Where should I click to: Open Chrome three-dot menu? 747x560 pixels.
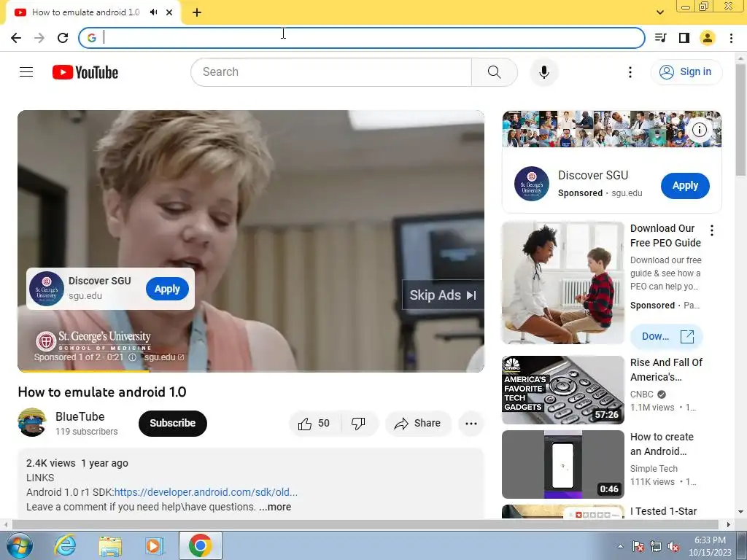[731, 38]
